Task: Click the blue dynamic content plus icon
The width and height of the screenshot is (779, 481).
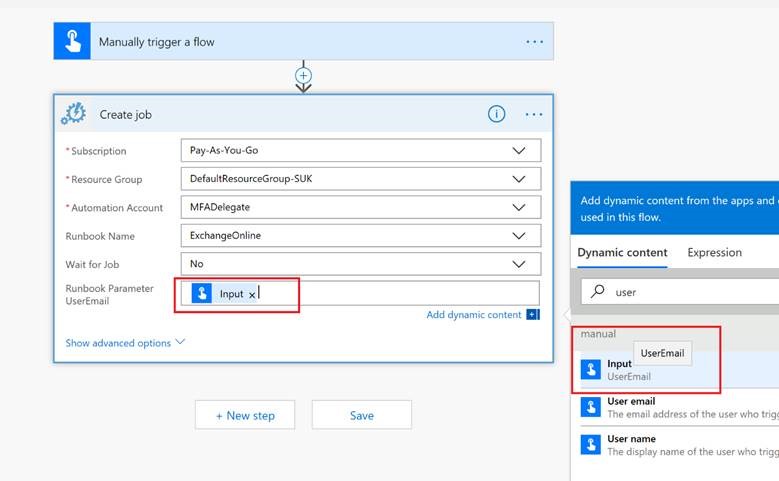Action: click(532, 315)
